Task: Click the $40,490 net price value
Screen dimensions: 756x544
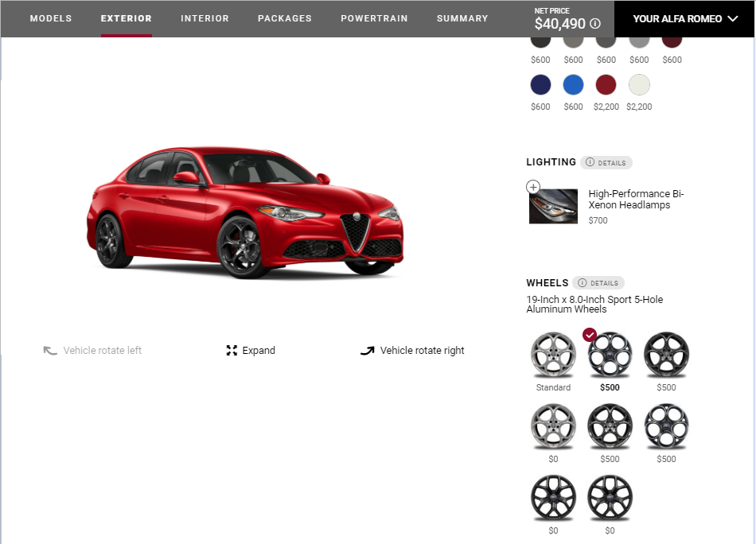Action: [560, 24]
